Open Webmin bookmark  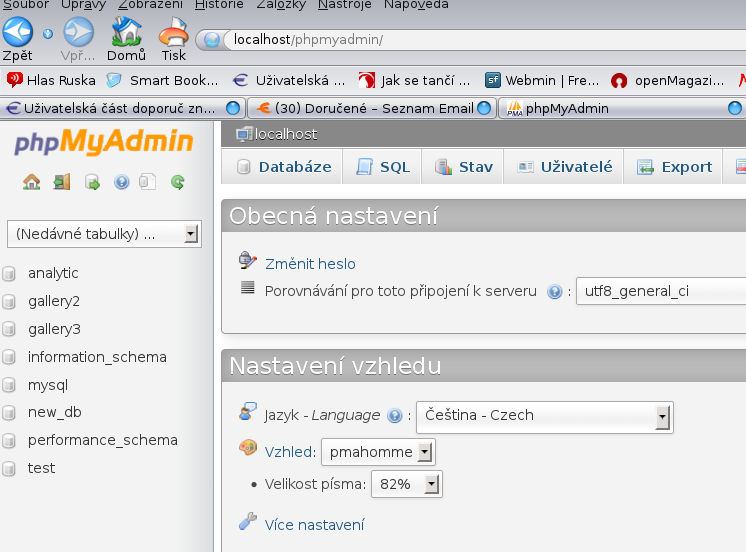[x=542, y=80]
